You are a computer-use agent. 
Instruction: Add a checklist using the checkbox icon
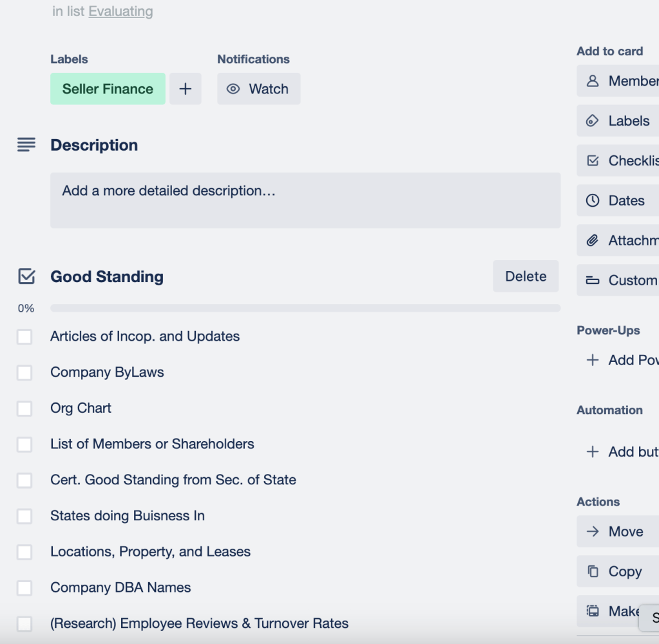(x=592, y=161)
